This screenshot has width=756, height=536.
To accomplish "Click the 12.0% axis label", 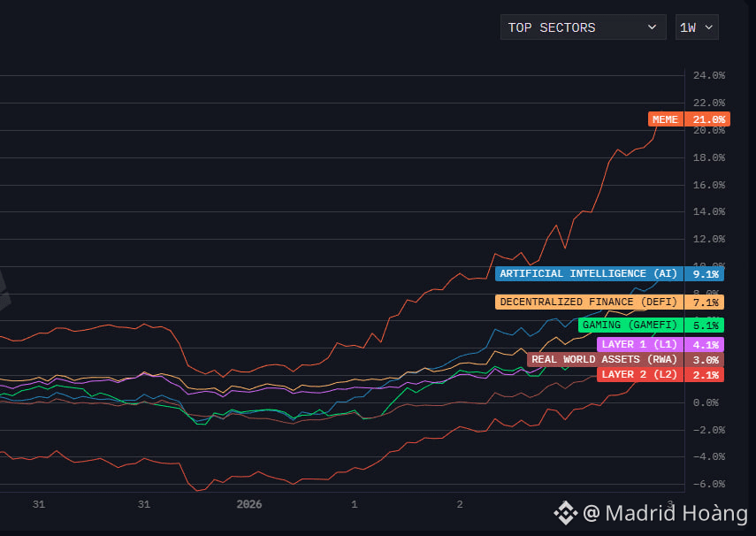I will point(709,240).
